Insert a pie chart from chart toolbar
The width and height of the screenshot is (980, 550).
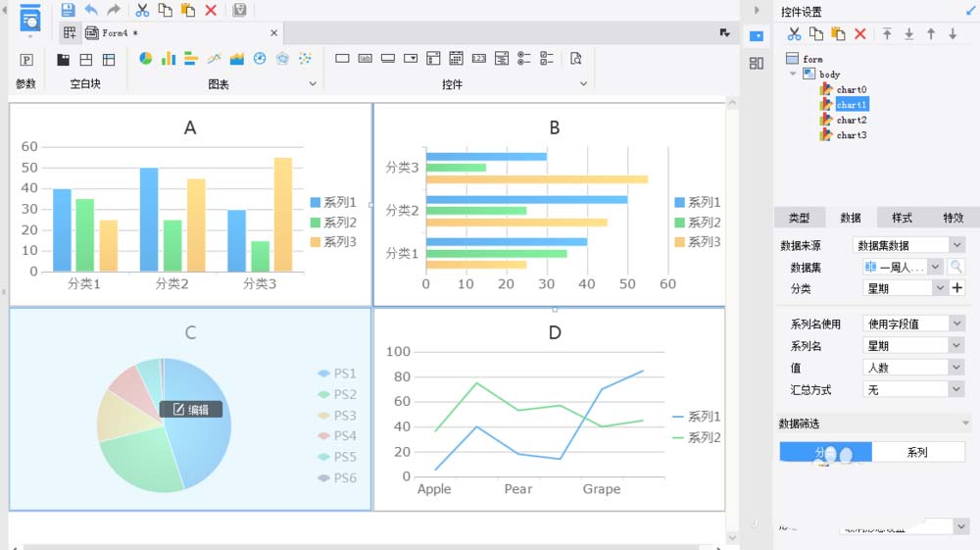point(145,59)
